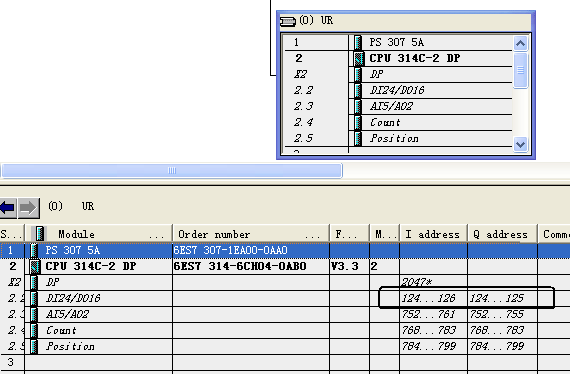Viewport: 570px width, 374px height.
Task: Select PS 307 5A row in detail table
Action: tap(285, 250)
